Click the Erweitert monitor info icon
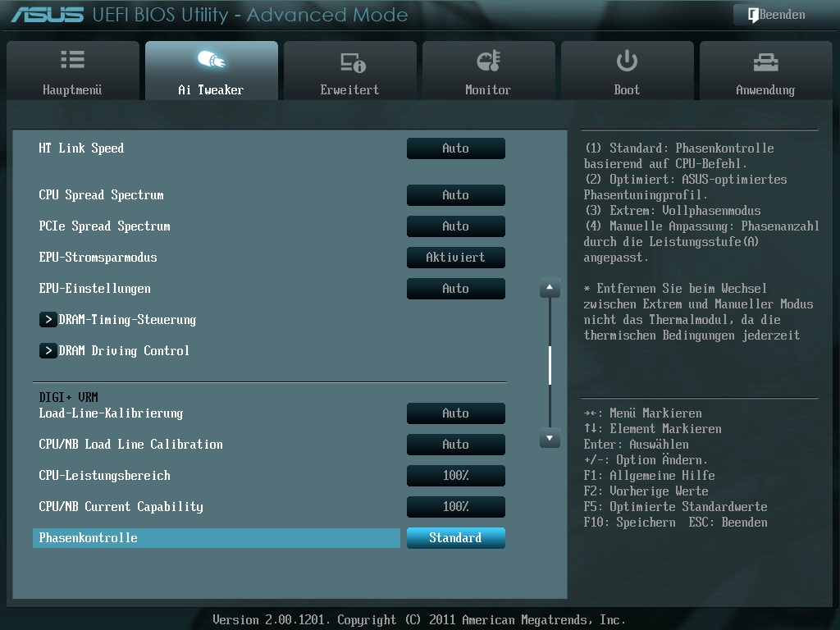Image resolution: width=840 pixels, height=630 pixels. [353, 62]
